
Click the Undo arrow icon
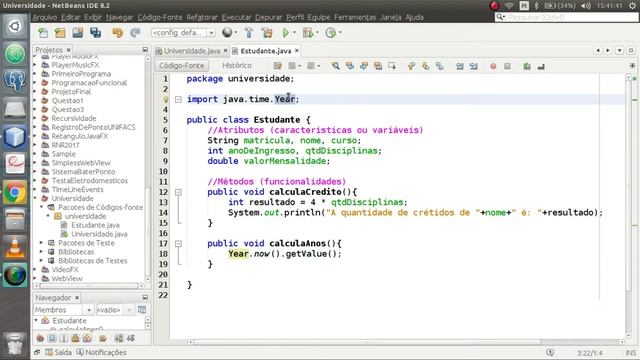tap(118, 33)
